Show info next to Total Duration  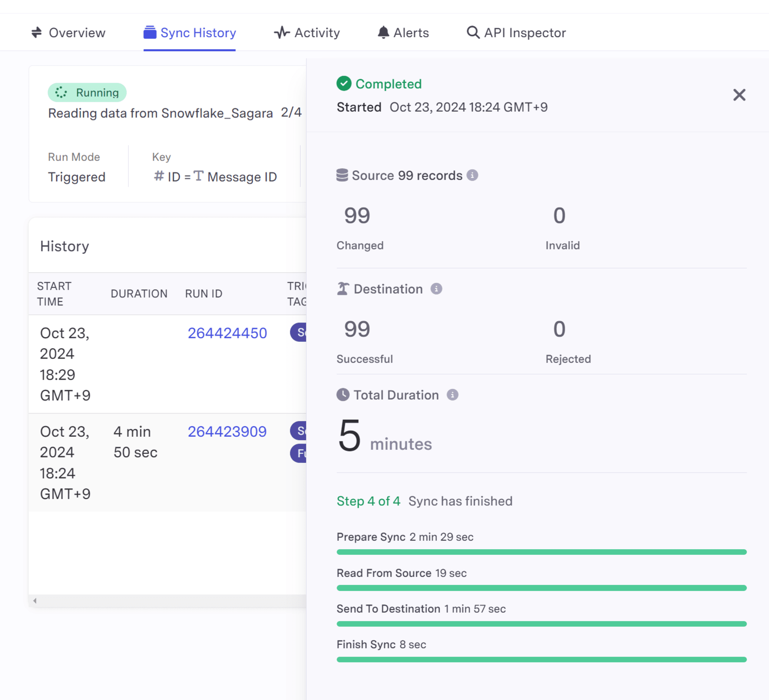[452, 395]
